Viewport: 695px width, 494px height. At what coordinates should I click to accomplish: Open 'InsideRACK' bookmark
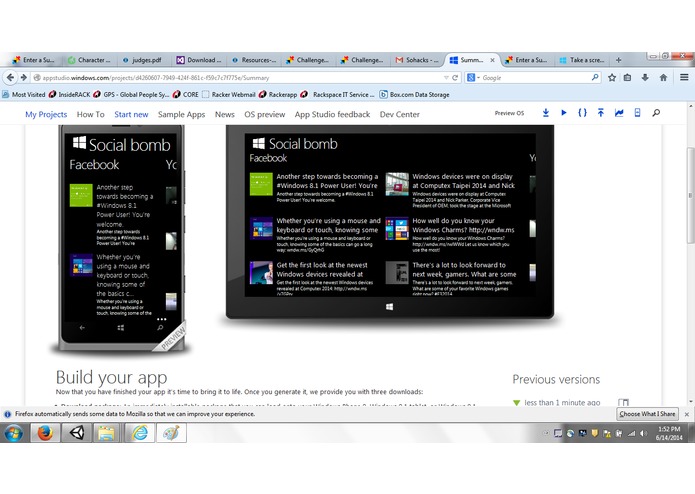(x=70, y=94)
